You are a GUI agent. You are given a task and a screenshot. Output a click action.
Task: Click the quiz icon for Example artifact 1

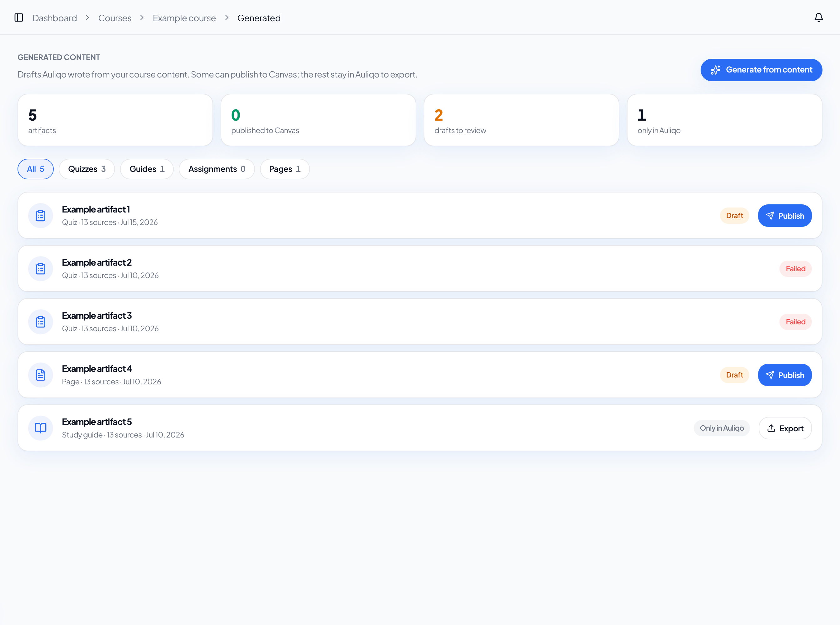click(41, 216)
